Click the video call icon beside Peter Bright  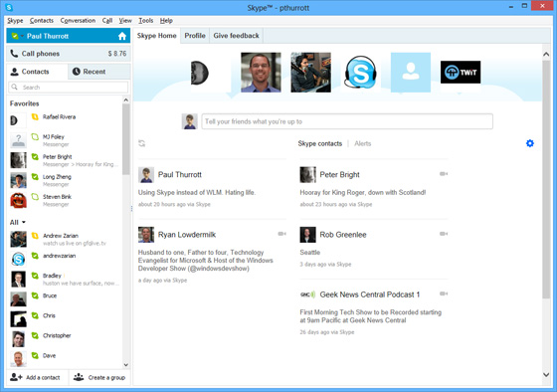[x=444, y=174]
